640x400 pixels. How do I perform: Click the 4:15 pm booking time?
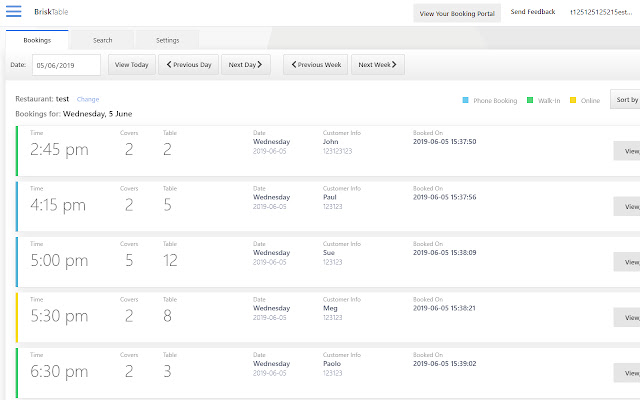58,205
